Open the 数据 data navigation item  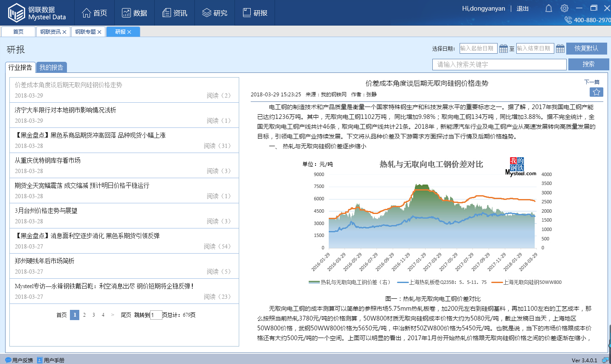pos(134,13)
